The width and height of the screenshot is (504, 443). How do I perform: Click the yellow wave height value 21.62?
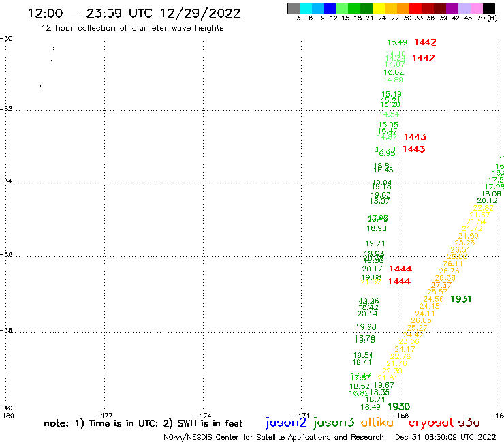tap(371, 282)
